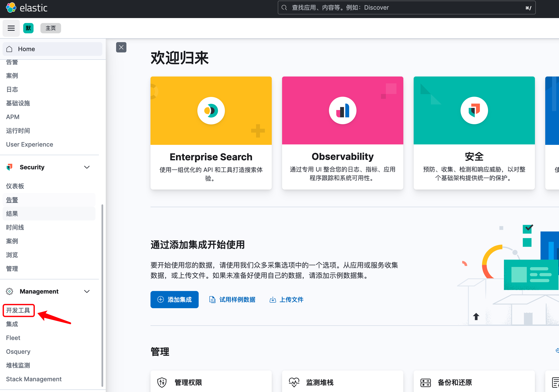
Task: Open the 管理权限 card
Action: click(x=211, y=381)
